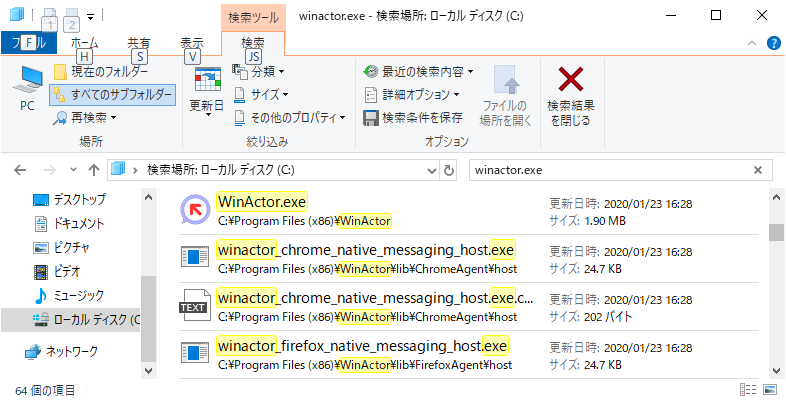Clear the search box with X
Screen dimensions: 786x403
coord(758,170)
